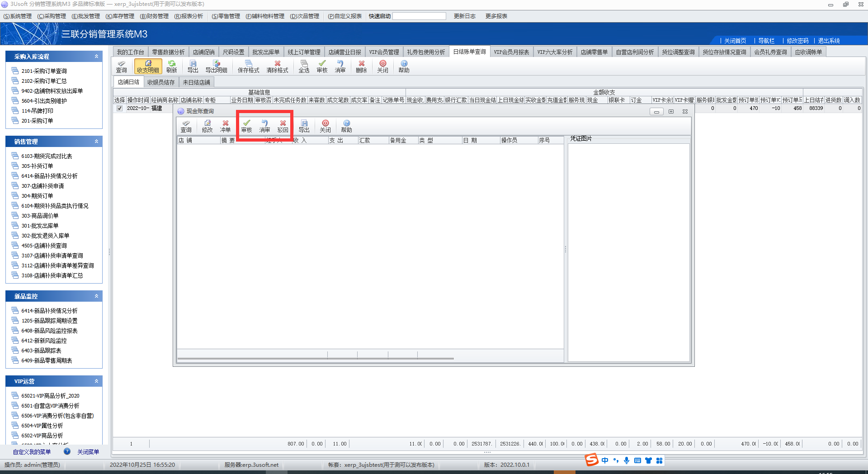This screenshot has width=868, height=474.
Task: Click the 更多报表 button
Action: click(x=496, y=16)
